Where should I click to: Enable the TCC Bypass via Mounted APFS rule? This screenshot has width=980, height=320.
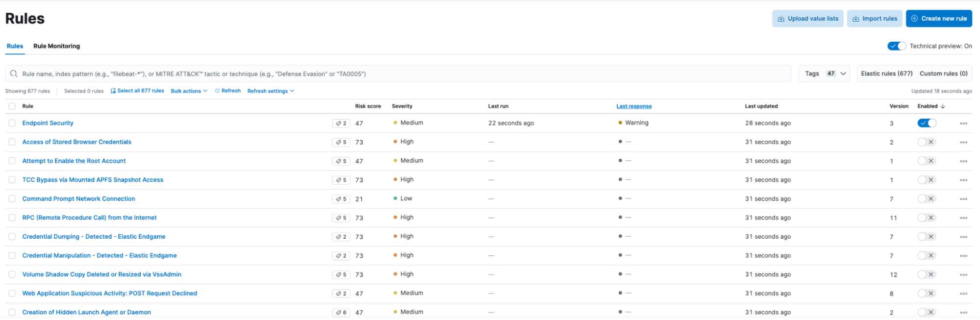(x=927, y=180)
